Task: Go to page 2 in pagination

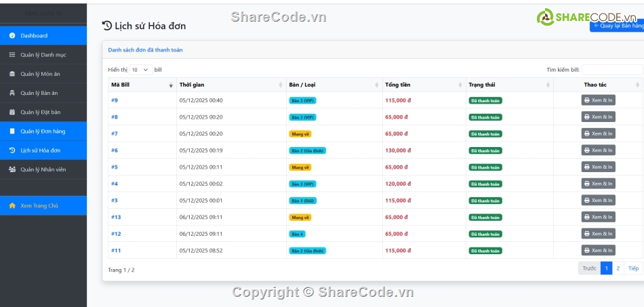Action: 618,268
